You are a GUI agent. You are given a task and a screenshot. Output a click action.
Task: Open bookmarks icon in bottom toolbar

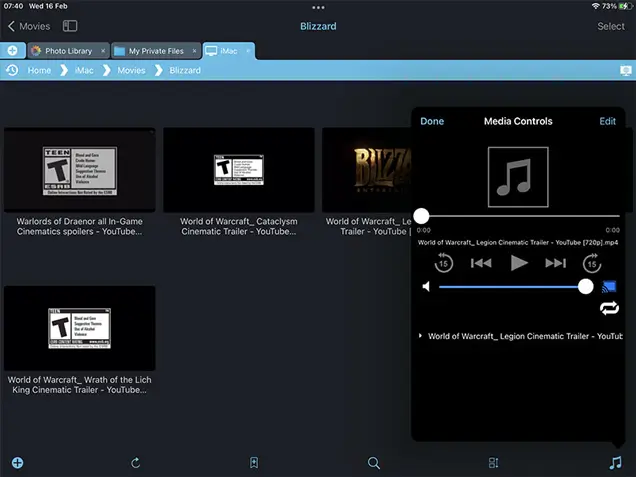(254, 462)
